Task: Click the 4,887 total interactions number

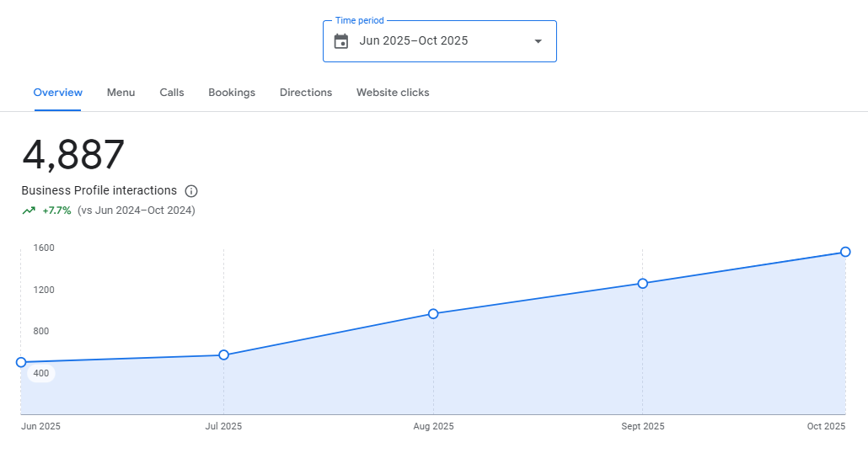Action: (73, 154)
